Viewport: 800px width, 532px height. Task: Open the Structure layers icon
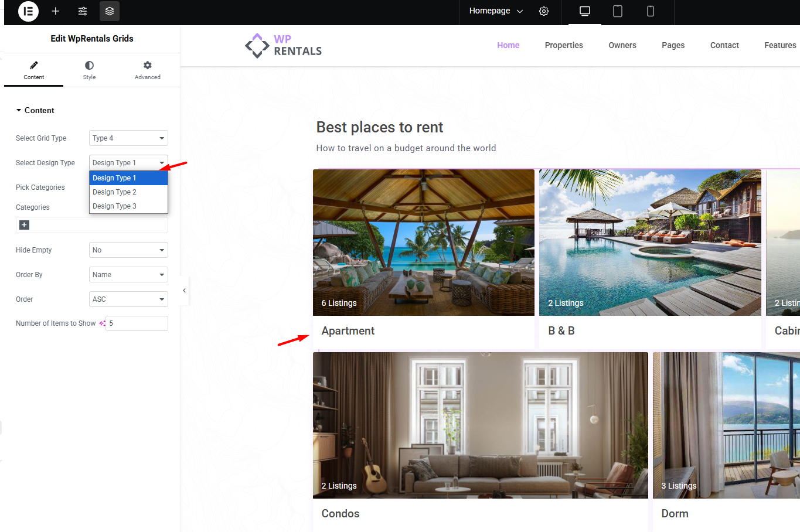(x=110, y=11)
